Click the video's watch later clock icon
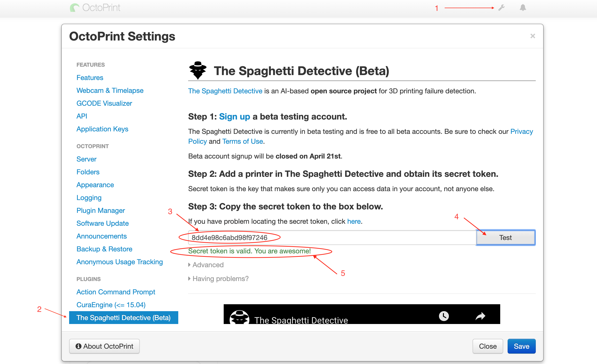Viewport: 597px width, 364px height. pos(444,316)
